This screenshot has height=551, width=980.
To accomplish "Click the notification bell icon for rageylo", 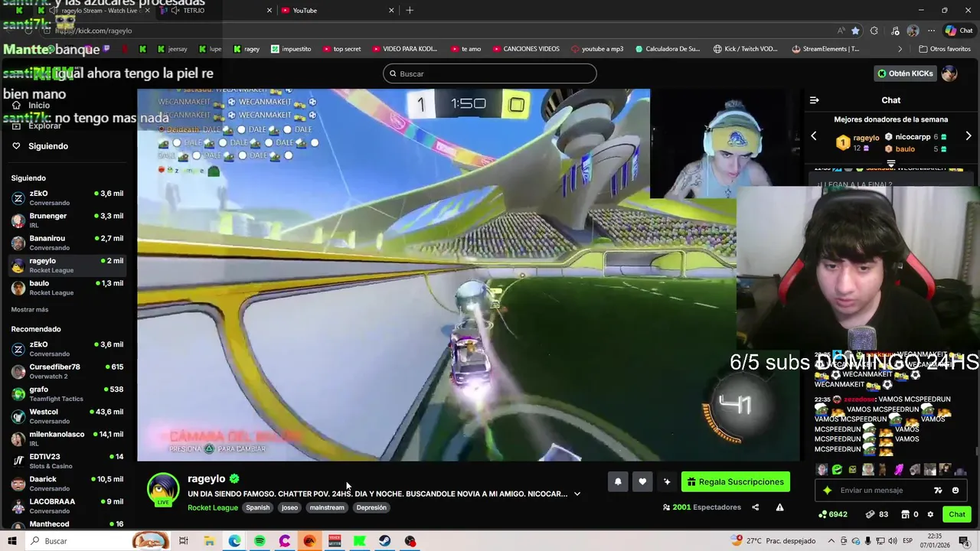I will point(618,481).
